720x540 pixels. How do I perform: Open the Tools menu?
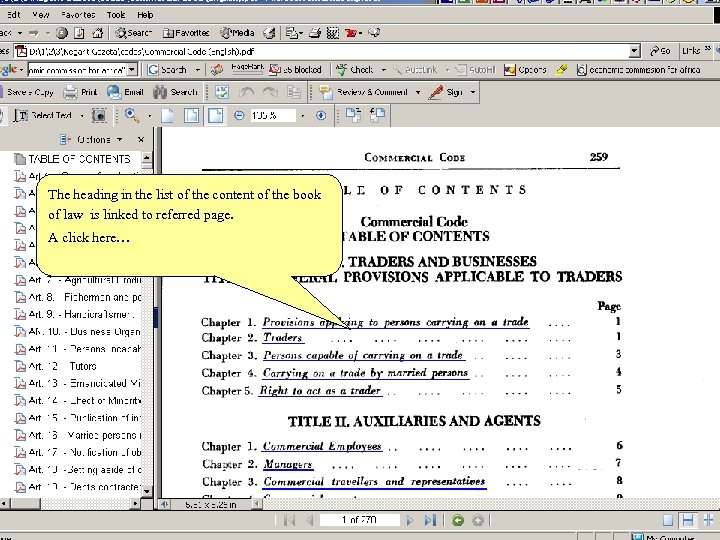coord(116,15)
